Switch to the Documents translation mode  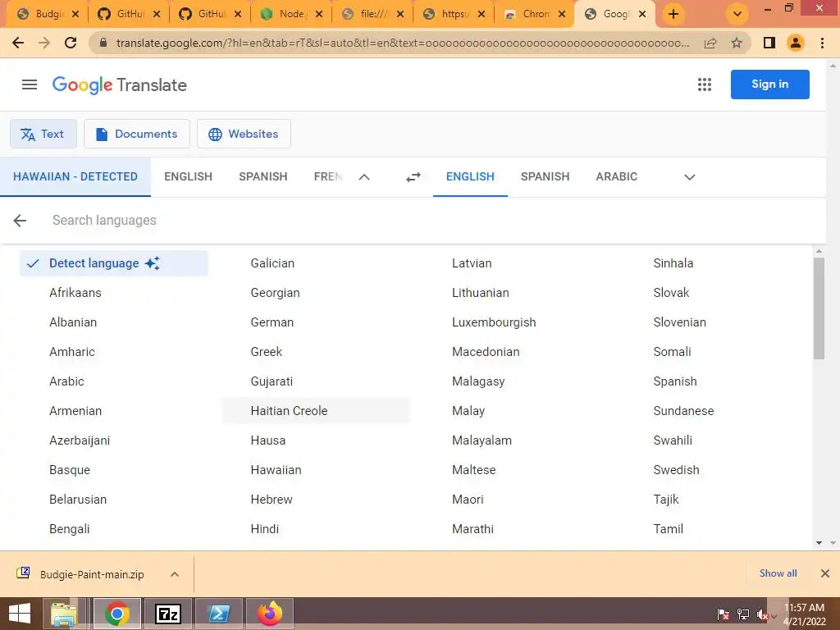pos(137,134)
